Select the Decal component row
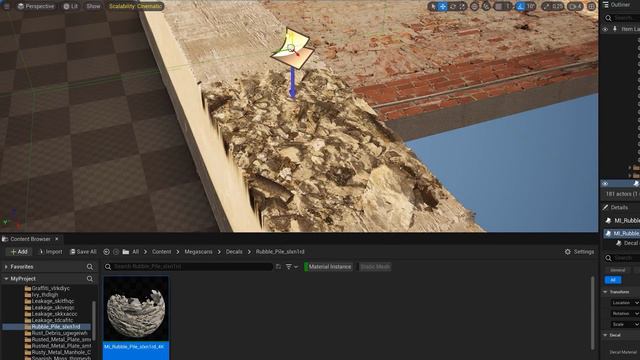This screenshot has height=360, width=640. [x=627, y=243]
